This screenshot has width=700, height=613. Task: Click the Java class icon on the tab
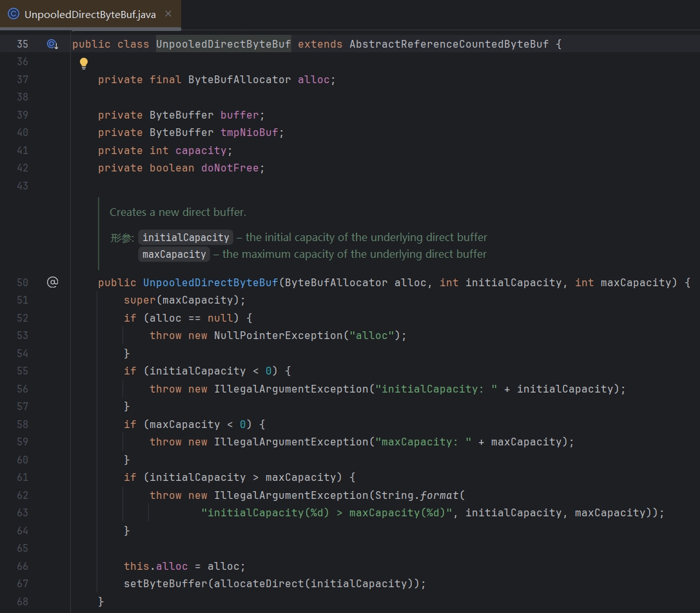[x=14, y=14]
